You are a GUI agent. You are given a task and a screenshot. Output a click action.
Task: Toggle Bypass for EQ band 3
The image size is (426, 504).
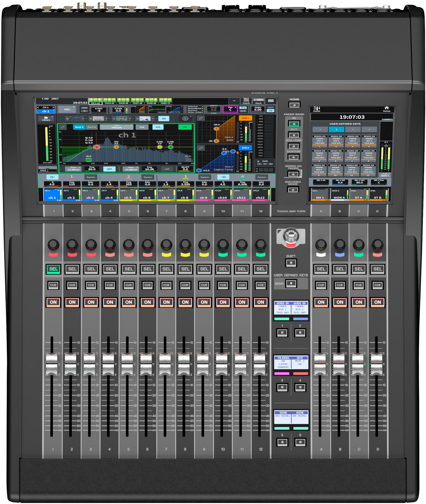pos(205,177)
